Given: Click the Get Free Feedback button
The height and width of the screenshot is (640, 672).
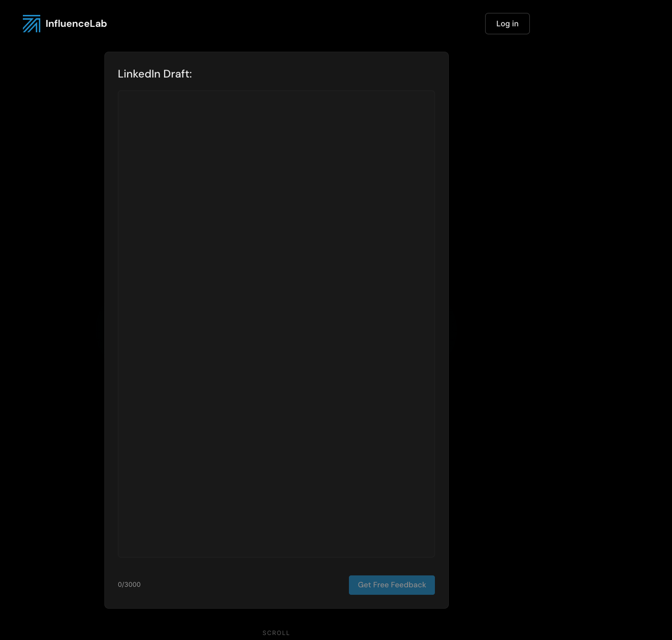Looking at the screenshot, I should tap(392, 585).
